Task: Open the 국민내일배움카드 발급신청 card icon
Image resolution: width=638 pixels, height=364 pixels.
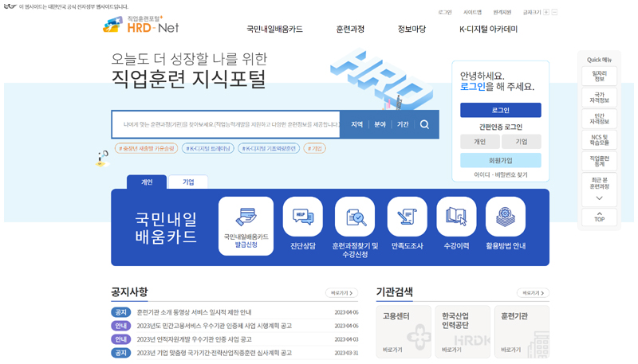Action: [x=246, y=226]
